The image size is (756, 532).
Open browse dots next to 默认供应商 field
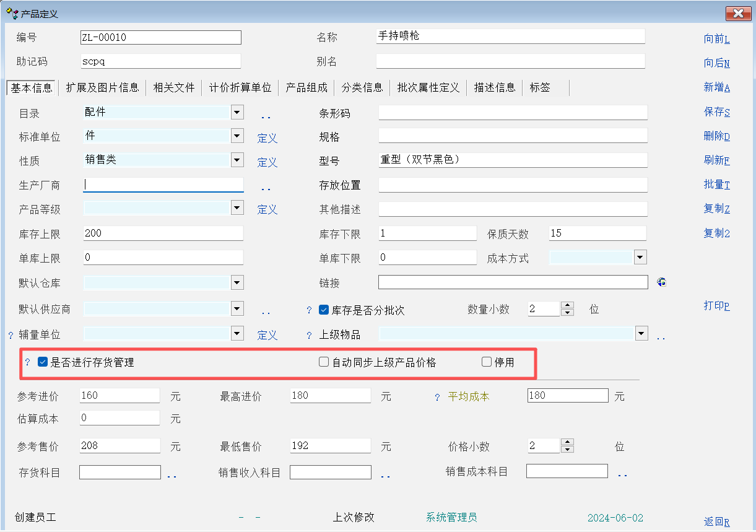point(266,312)
